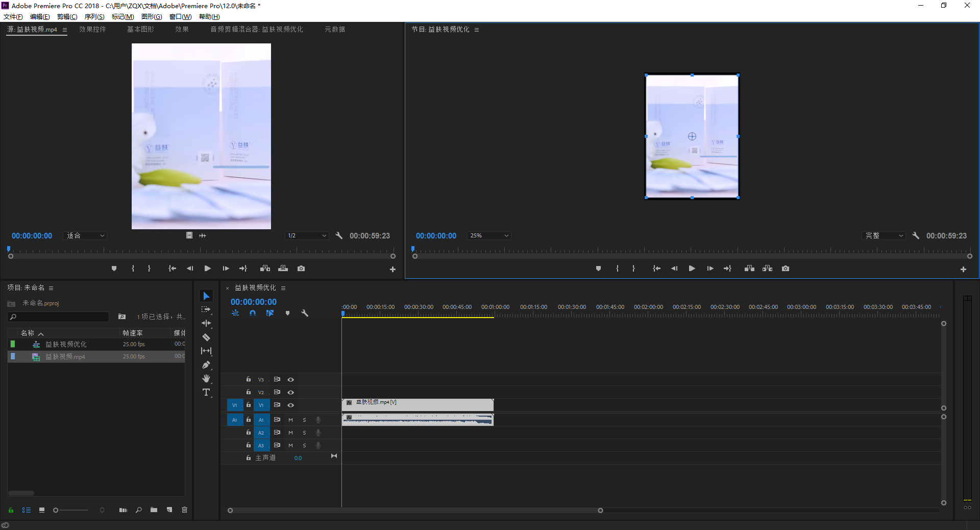Screen dimensions: 980x530
Task: Toggle read-only project lock icon
Action: click(x=11, y=510)
